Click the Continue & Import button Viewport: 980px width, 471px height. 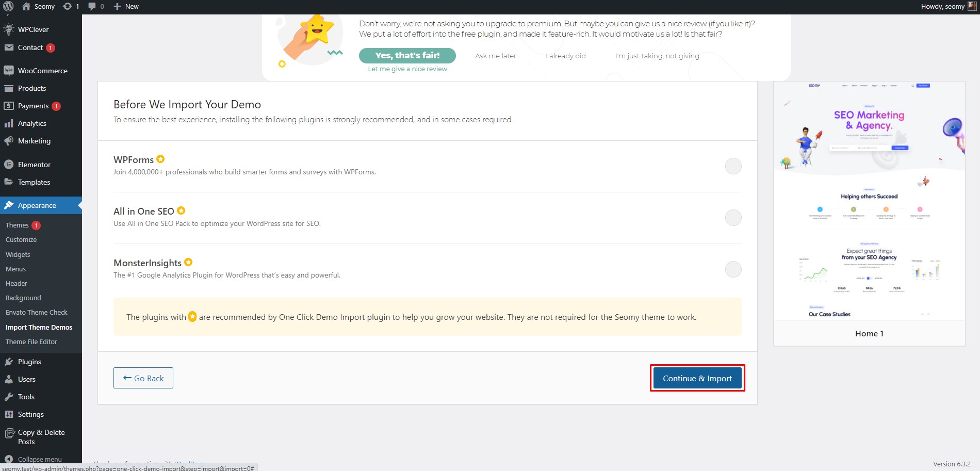pyautogui.click(x=697, y=378)
